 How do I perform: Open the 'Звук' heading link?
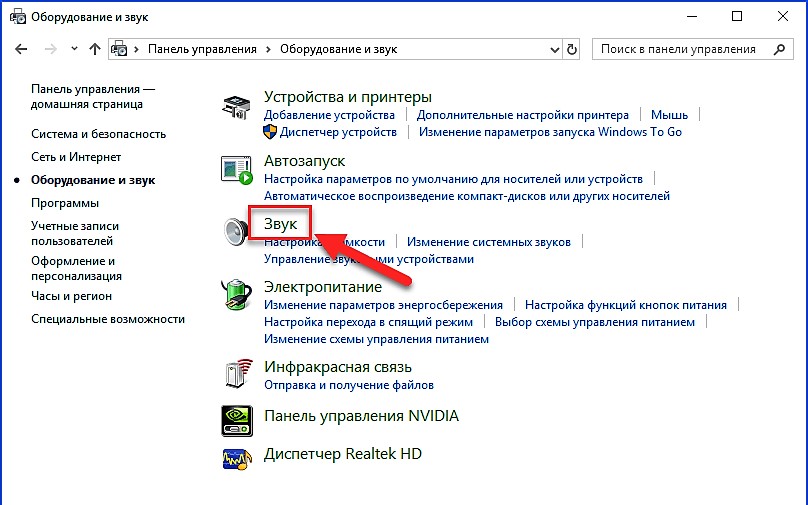(x=281, y=224)
